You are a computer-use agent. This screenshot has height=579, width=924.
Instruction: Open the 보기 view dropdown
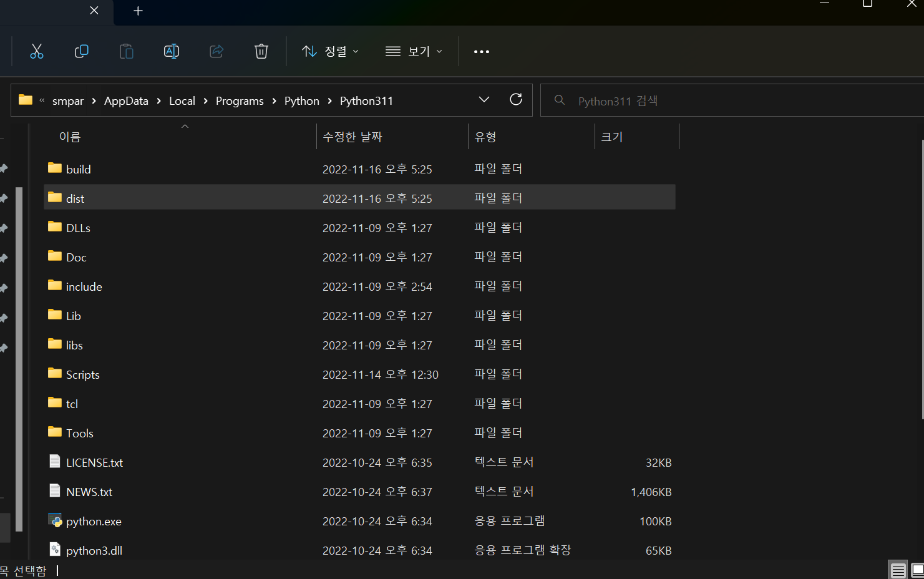[x=414, y=51]
